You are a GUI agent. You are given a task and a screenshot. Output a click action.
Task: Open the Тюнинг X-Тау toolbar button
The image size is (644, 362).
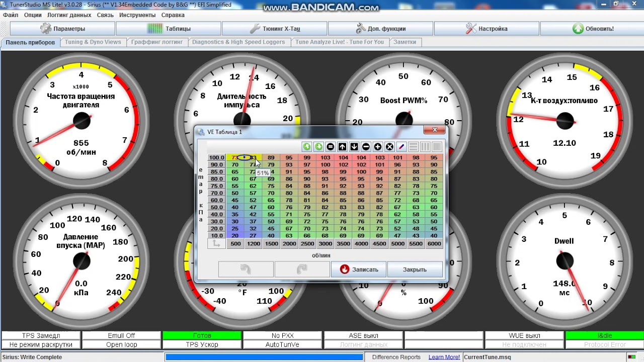275,29
